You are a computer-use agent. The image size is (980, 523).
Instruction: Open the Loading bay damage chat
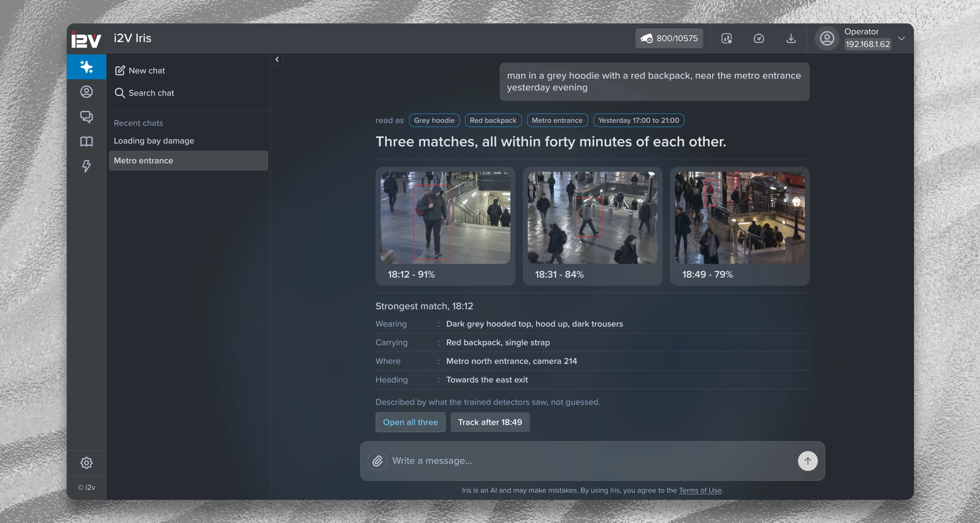coord(188,141)
